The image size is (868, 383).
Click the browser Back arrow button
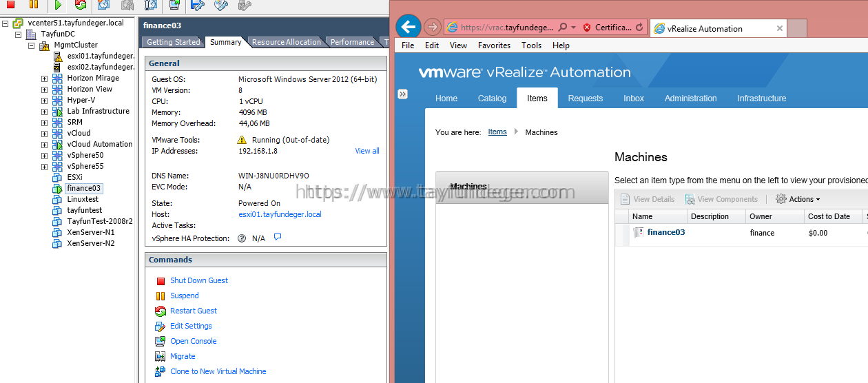[x=409, y=27]
